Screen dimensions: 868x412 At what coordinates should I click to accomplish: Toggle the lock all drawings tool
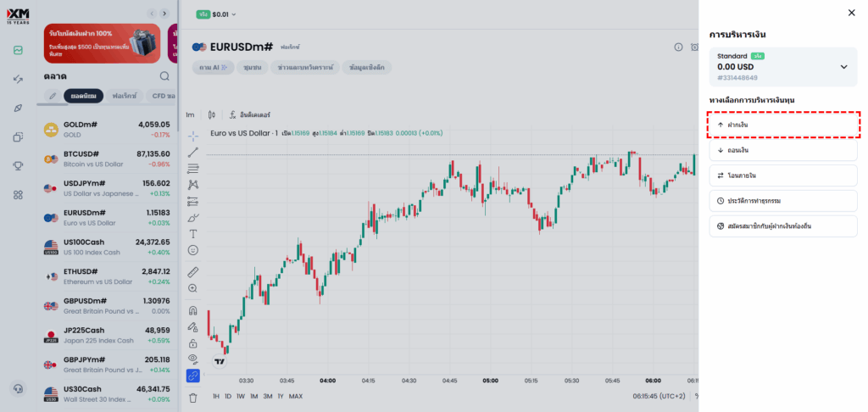coord(192,343)
